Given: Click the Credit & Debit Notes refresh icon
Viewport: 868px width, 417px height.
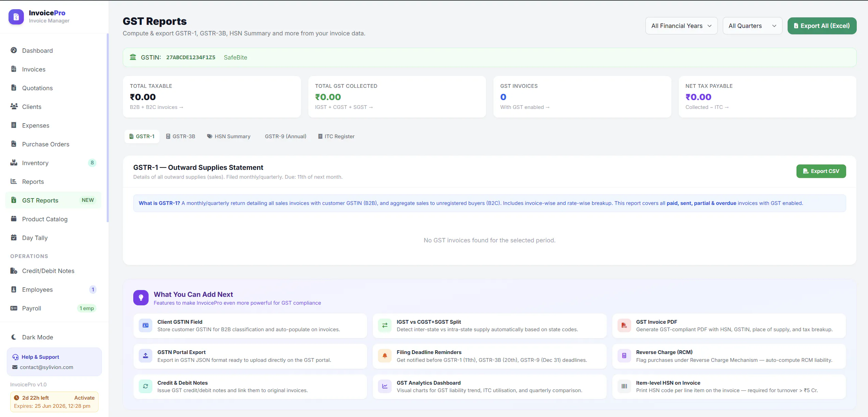Looking at the screenshot, I should (146, 386).
